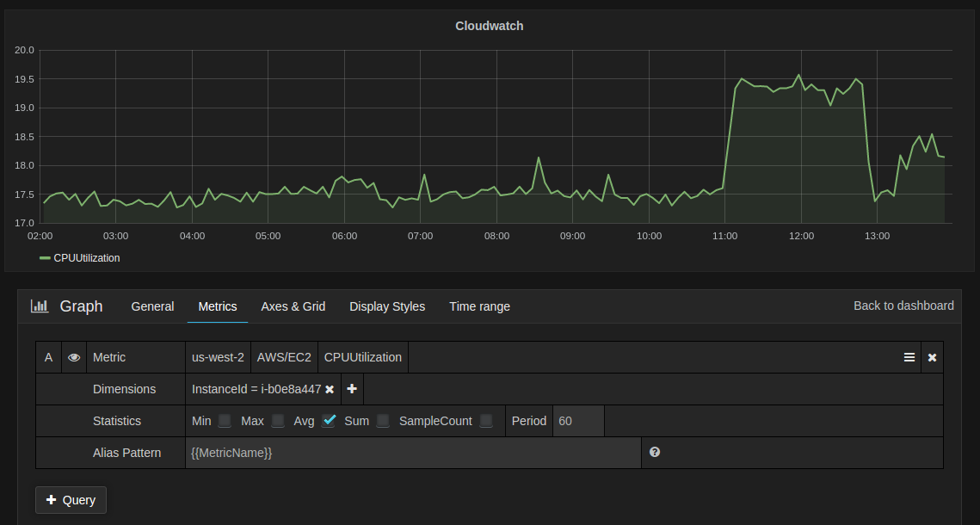
Task: Click the help question mark next to Alias Pattern
Action: click(655, 452)
